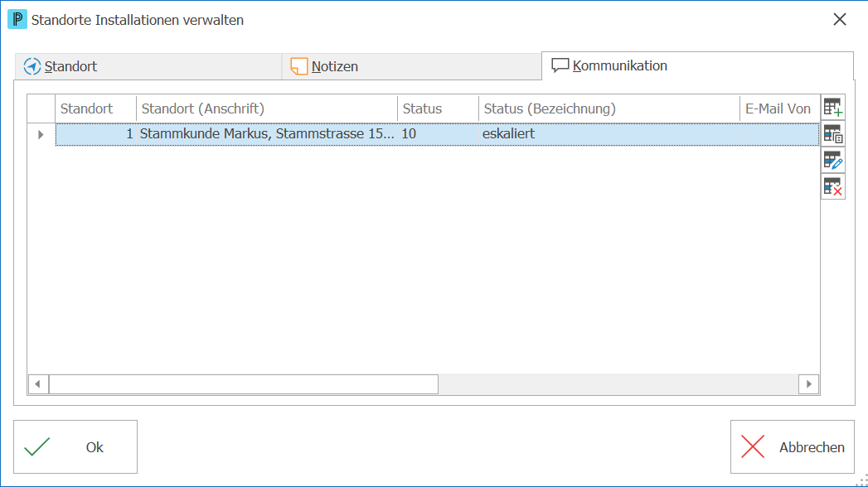Click the horizontal scrollbar left arrow

tap(37, 384)
